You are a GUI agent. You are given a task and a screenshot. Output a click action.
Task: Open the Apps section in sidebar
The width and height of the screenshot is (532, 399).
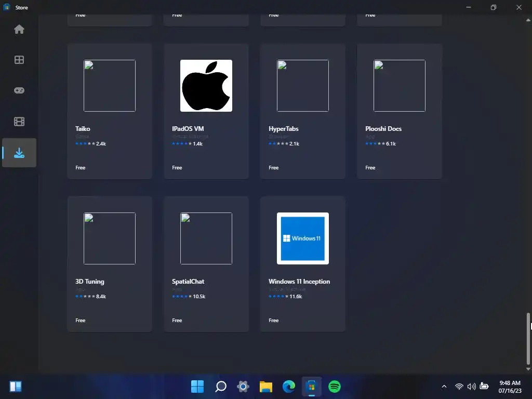pyautogui.click(x=19, y=60)
